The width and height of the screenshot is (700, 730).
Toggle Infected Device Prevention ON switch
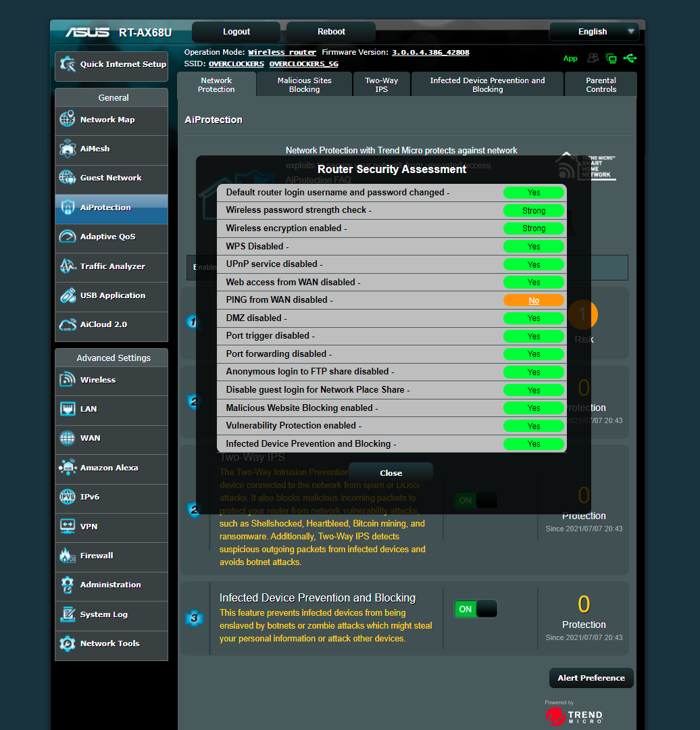tap(476, 609)
